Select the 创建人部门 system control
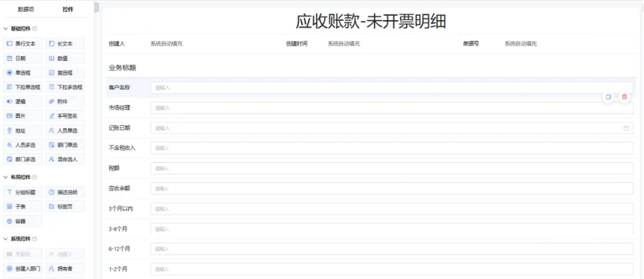This screenshot has width=644, height=279. tap(22, 269)
